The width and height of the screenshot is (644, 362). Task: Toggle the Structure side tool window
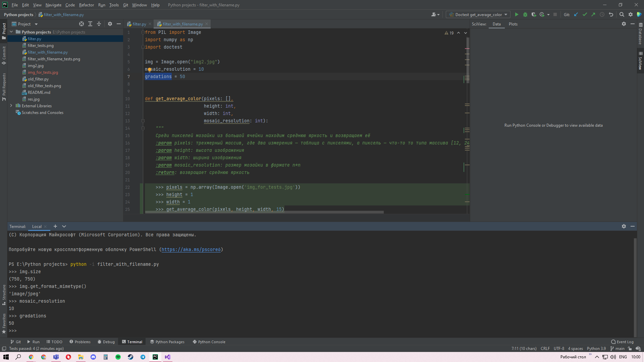pos(4,294)
